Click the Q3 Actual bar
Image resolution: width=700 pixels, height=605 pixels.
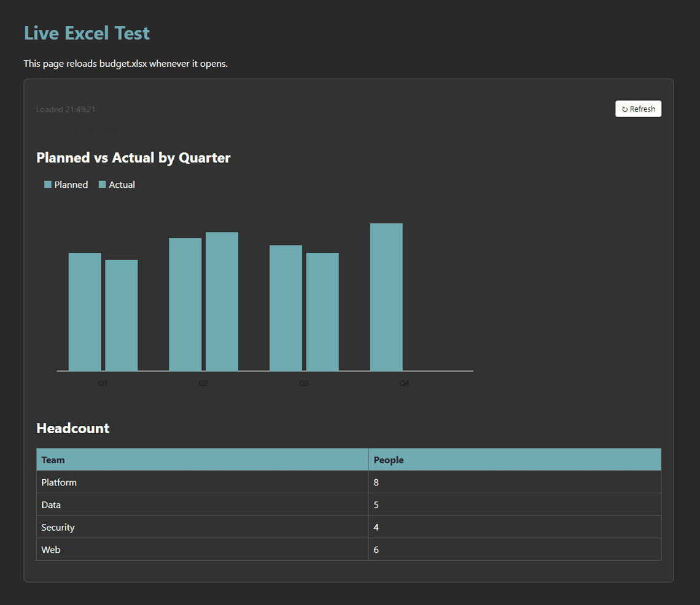[322, 312]
